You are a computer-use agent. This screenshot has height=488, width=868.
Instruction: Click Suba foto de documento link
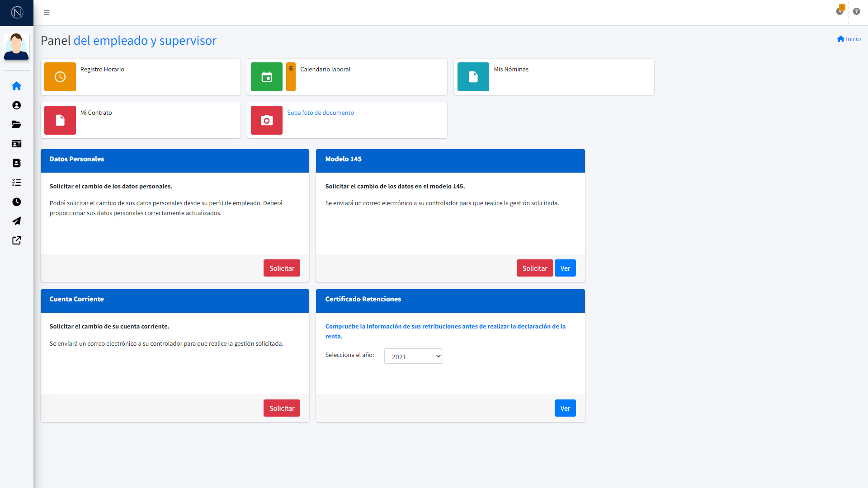321,113
